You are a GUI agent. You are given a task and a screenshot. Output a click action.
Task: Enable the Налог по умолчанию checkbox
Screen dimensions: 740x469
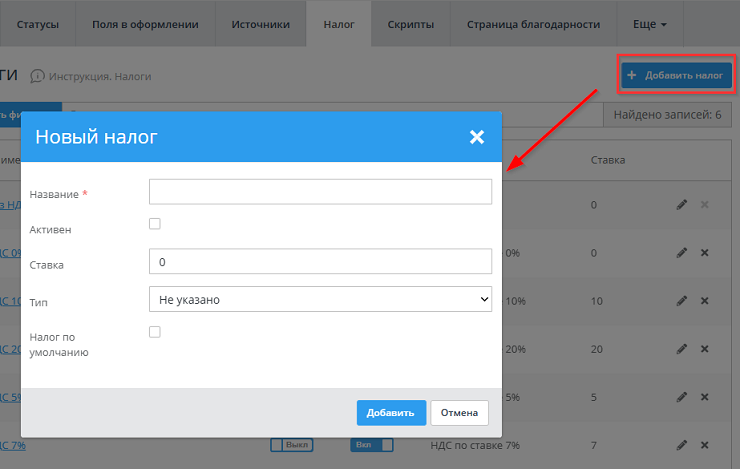[155, 332]
